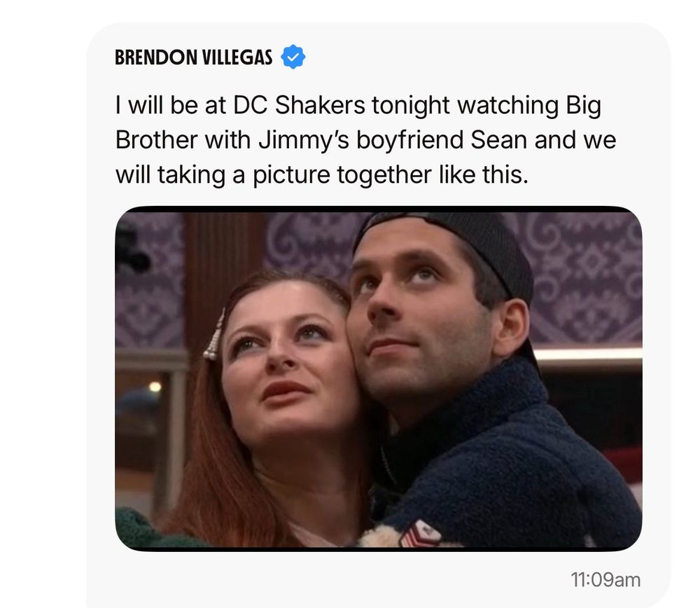Click the man's ear in the photo

pyautogui.click(x=512, y=327)
